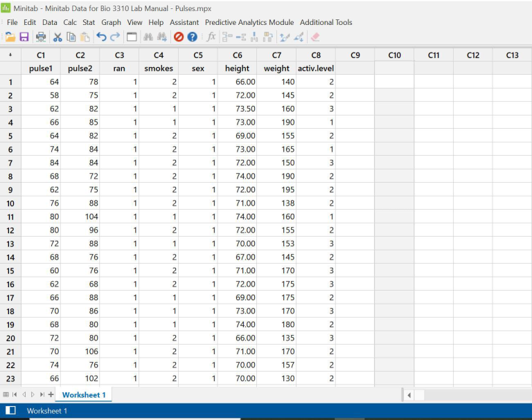The height and width of the screenshot is (420, 532).
Task: Select column header C6
Action: tap(237, 55)
